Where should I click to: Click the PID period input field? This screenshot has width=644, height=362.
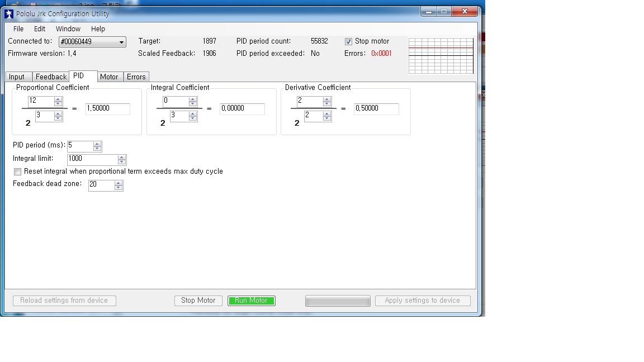(x=80, y=146)
